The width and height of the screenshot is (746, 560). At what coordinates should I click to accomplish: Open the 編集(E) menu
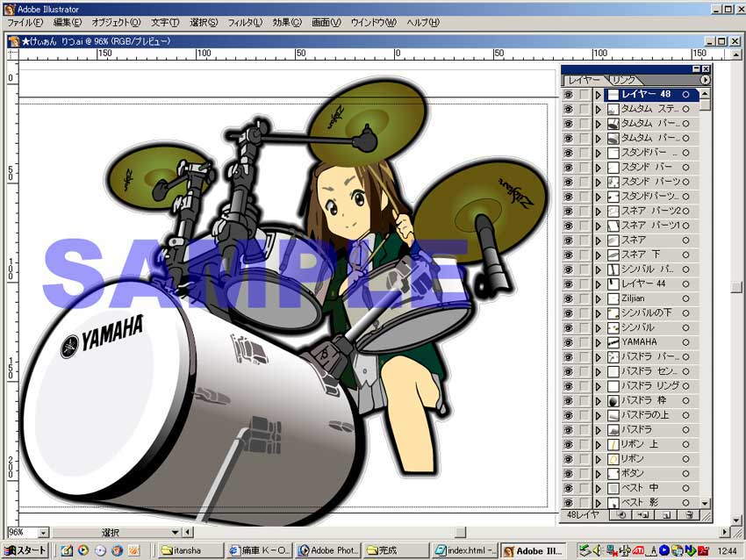67,22
